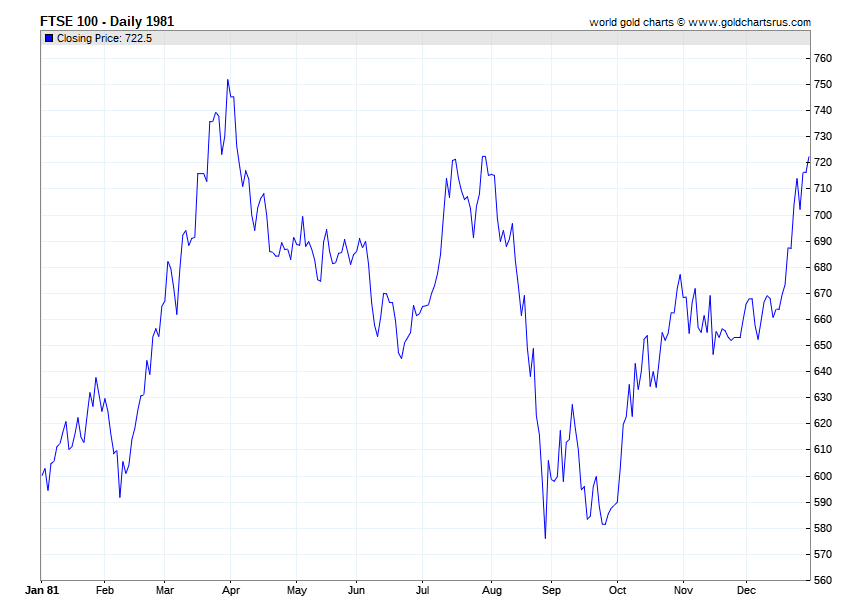
Task: Click the 'Closing Price: 722.5' legend label
Action: tap(104, 38)
